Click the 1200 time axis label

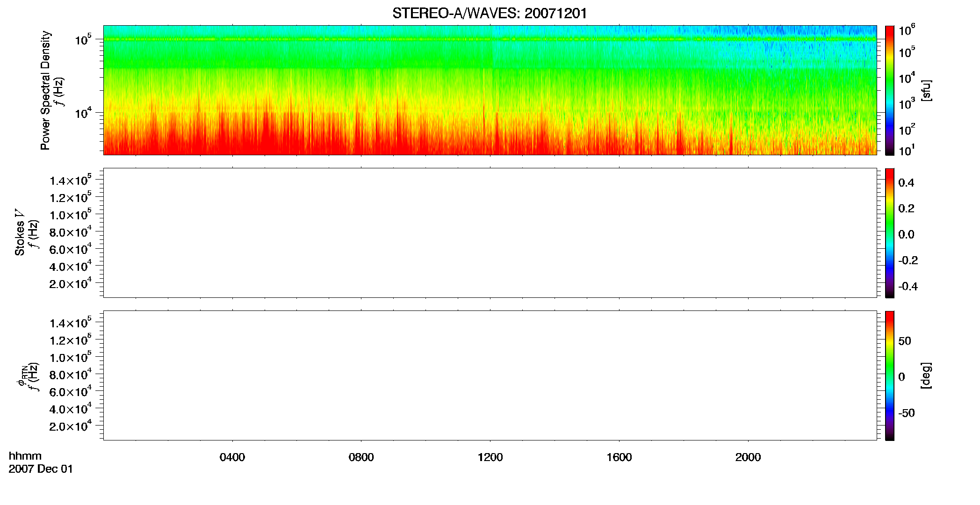[490, 457]
